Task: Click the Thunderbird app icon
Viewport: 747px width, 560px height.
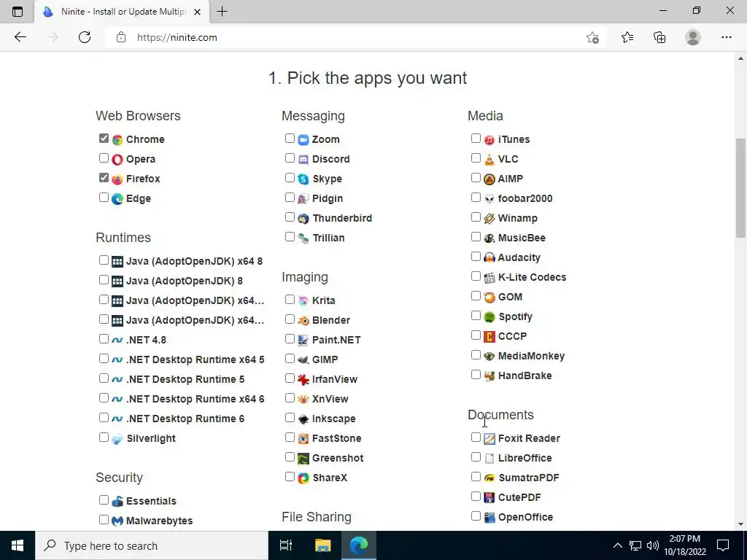Action: coord(303,219)
